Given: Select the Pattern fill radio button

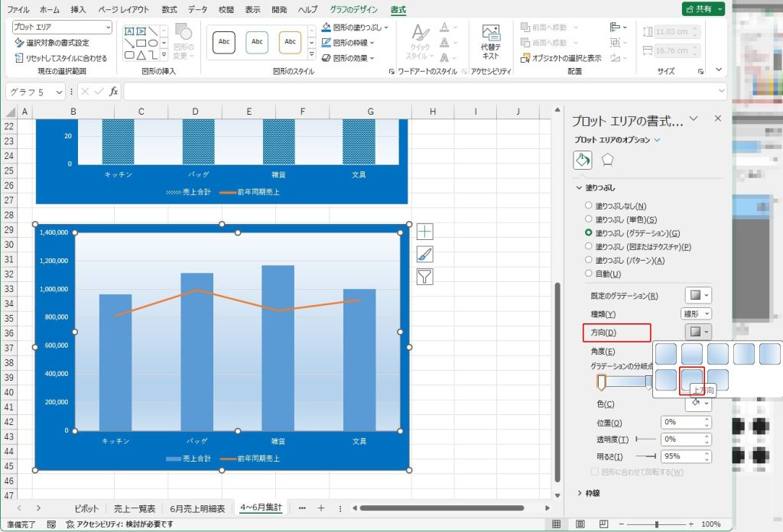Looking at the screenshot, I should point(588,260).
